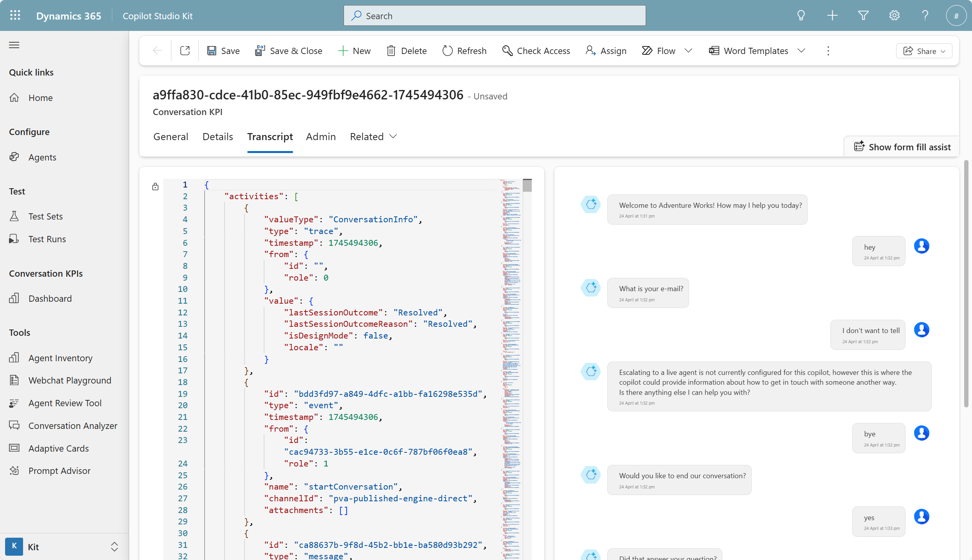Open the app launcher waffle icon
The image size is (972, 560).
(x=15, y=16)
